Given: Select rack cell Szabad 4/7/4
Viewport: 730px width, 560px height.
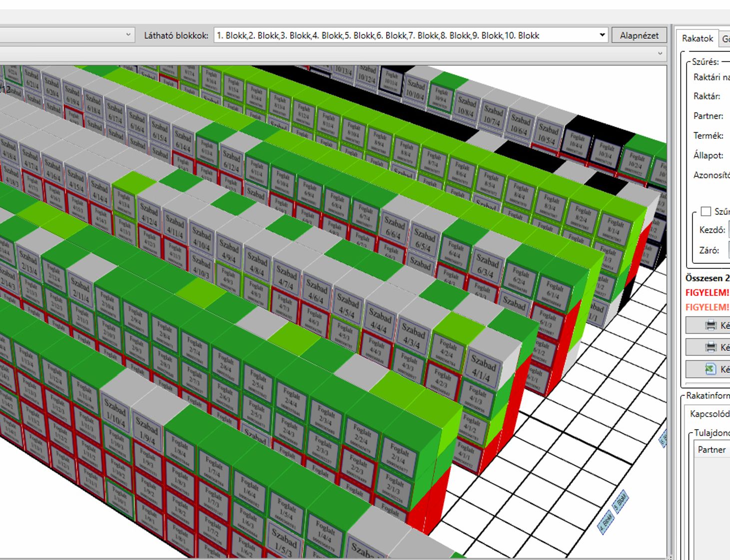Looking at the screenshot, I should (286, 278).
